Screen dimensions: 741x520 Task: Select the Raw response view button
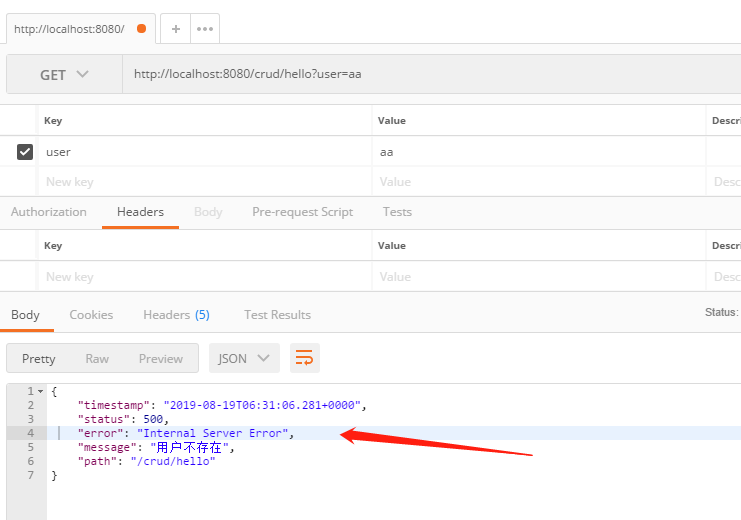[x=97, y=359]
